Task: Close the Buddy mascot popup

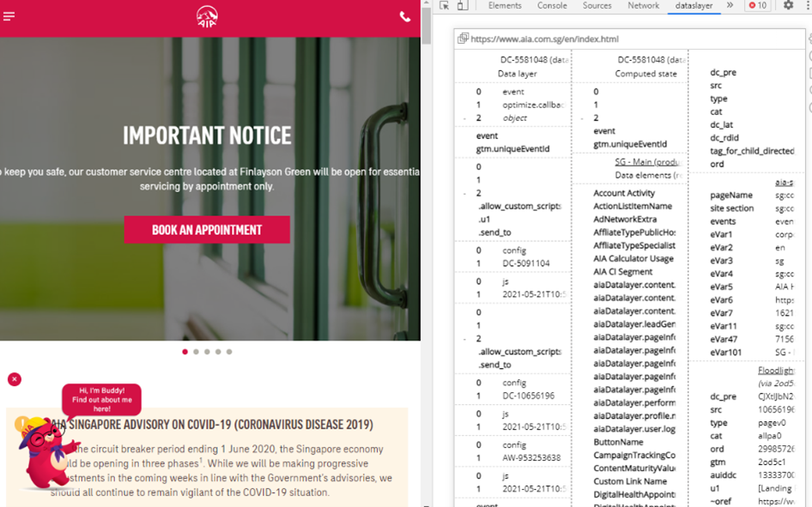Action: click(14, 379)
